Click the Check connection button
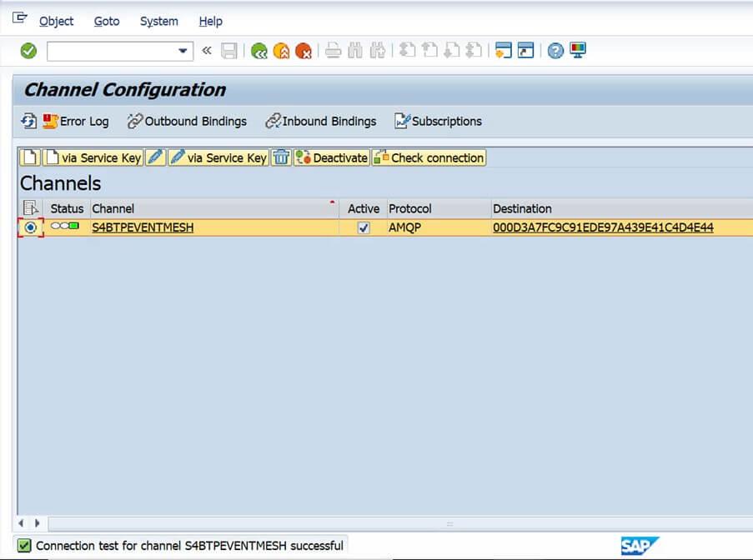Image resolution: width=753 pixels, height=560 pixels. tap(429, 157)
